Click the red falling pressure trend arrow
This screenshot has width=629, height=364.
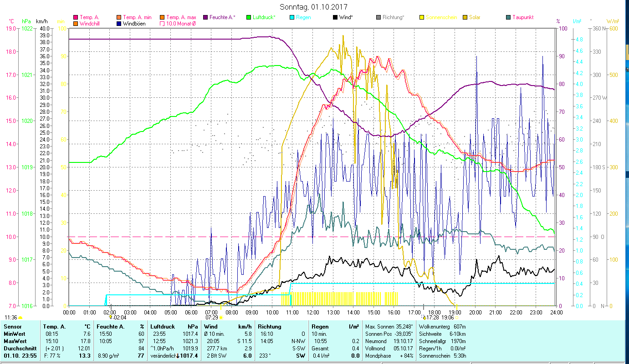click(177, 356)
